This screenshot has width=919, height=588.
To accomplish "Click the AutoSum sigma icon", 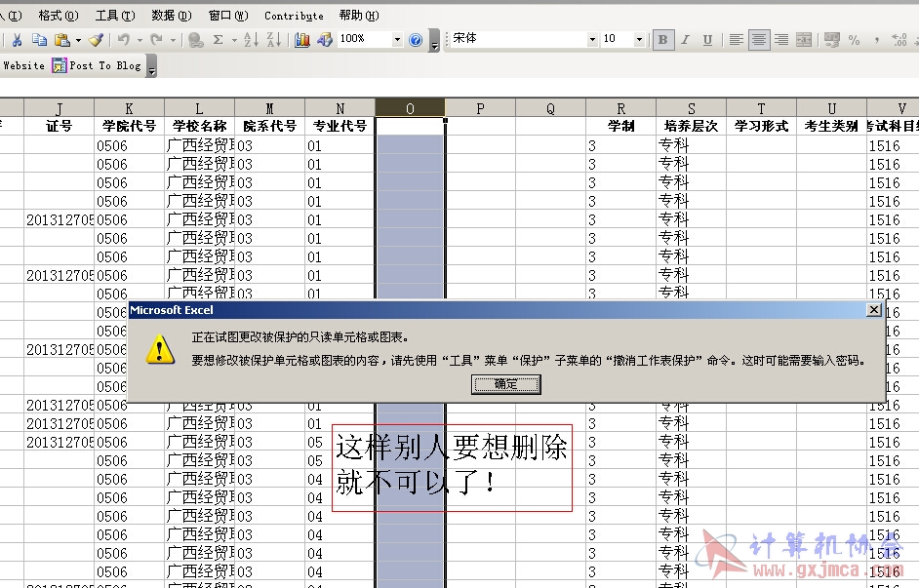I will pos(218,40).
